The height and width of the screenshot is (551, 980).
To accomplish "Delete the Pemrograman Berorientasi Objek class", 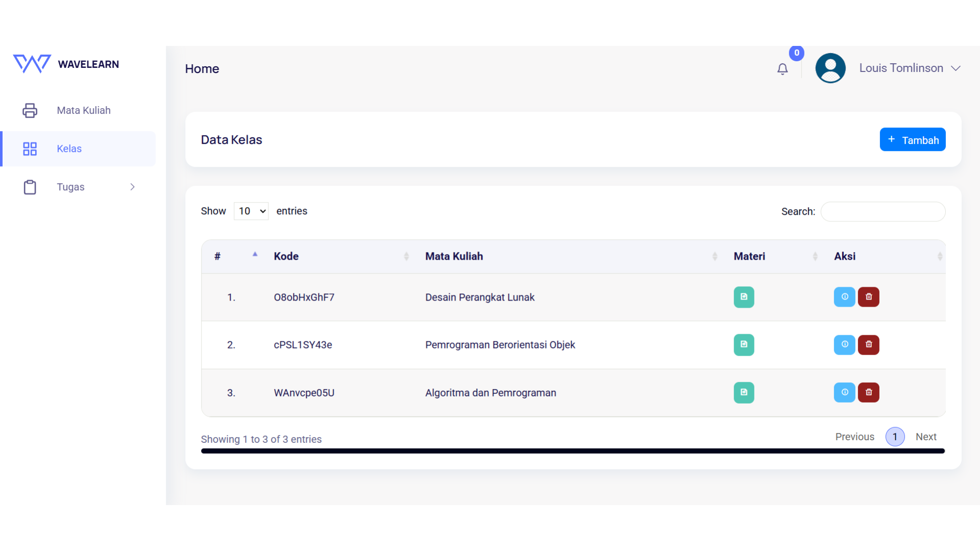I will tap(868, 345).
